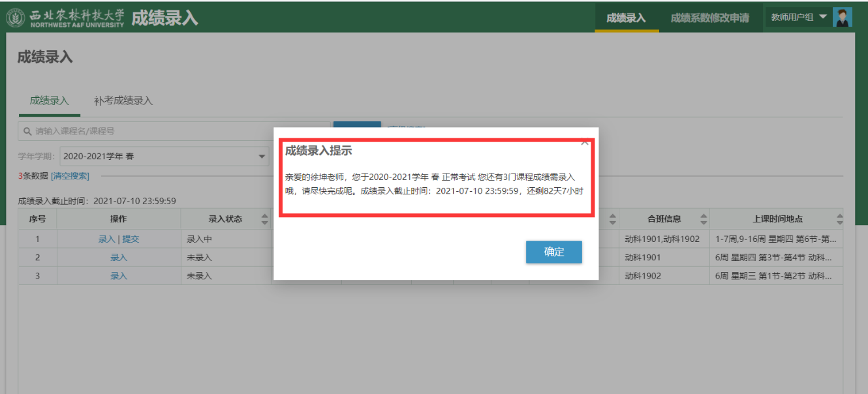Click the Northwest A&F University logo
The image size is (868, 394).
64,18
